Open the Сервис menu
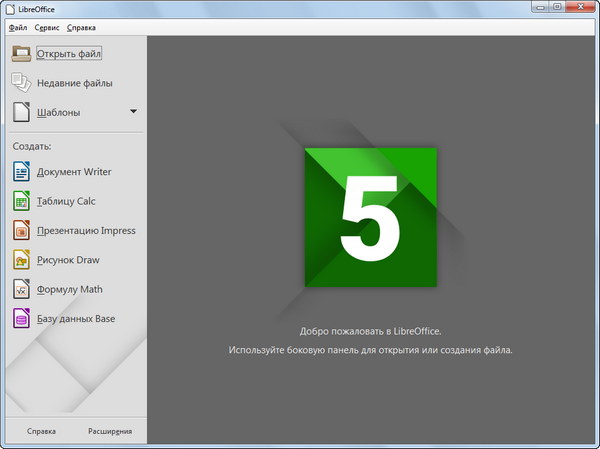This screenshot has height=449, width=600. coord(47,27)
